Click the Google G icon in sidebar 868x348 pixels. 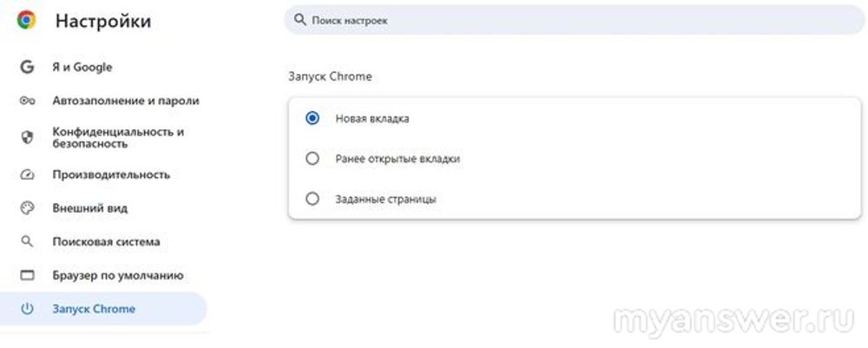pos(27,68)
